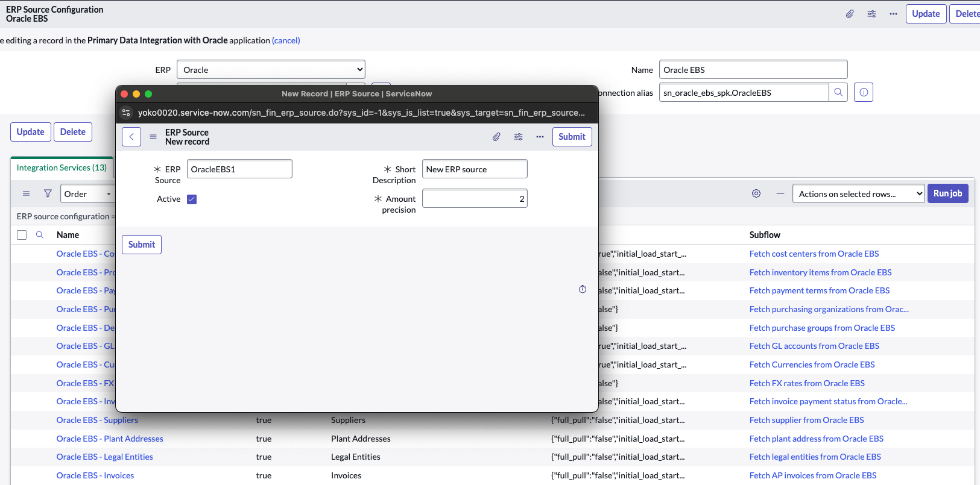Click the list column search magnifier icon
This screenshot has height=485, width=980.
(40, 235)
